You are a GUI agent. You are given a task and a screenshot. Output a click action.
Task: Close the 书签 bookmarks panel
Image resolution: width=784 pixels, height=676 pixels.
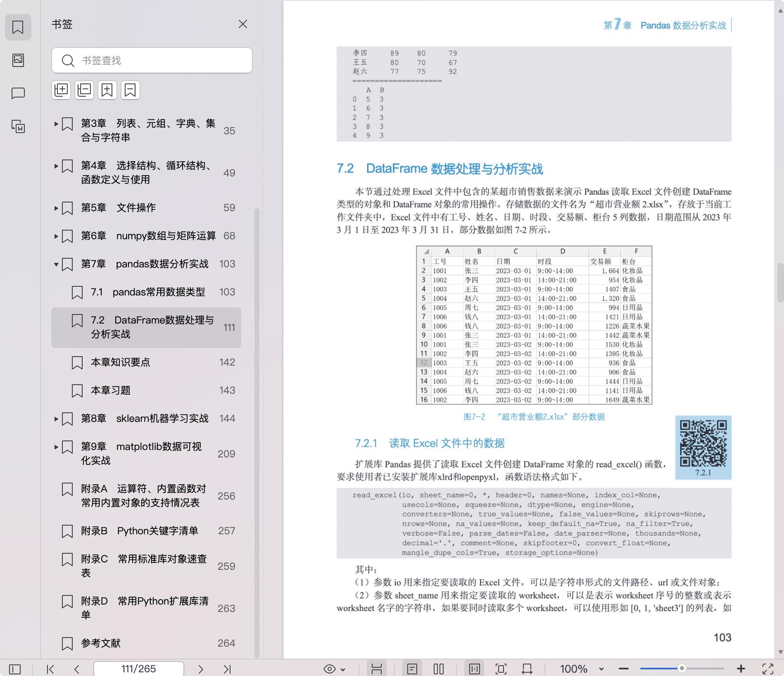pyautogui.click(x=243, y=24)
